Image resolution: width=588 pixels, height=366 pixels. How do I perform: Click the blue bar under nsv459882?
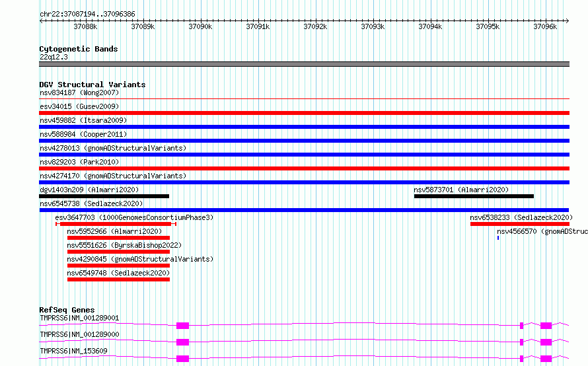tap(304, 127)
